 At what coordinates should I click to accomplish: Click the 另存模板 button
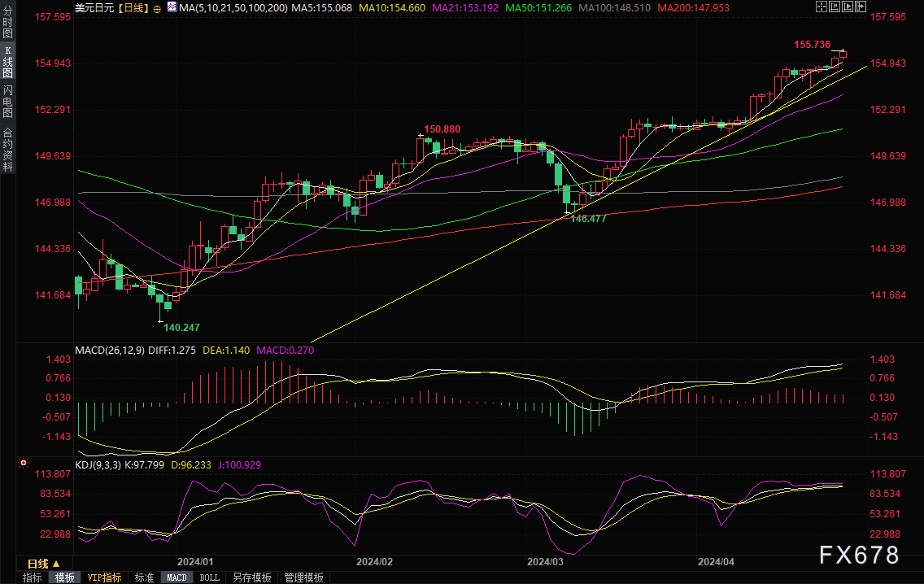(x=251, y=577)
